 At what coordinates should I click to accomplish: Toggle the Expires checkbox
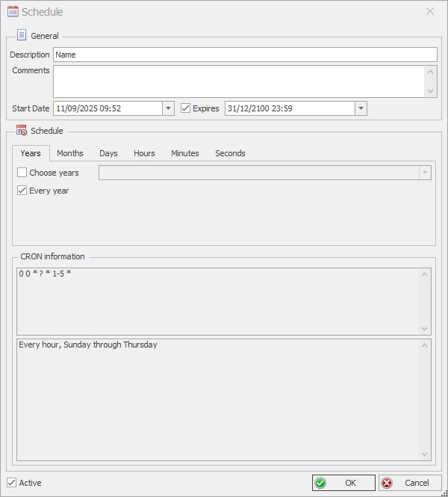pyautogui.click(x=186, y=108)
